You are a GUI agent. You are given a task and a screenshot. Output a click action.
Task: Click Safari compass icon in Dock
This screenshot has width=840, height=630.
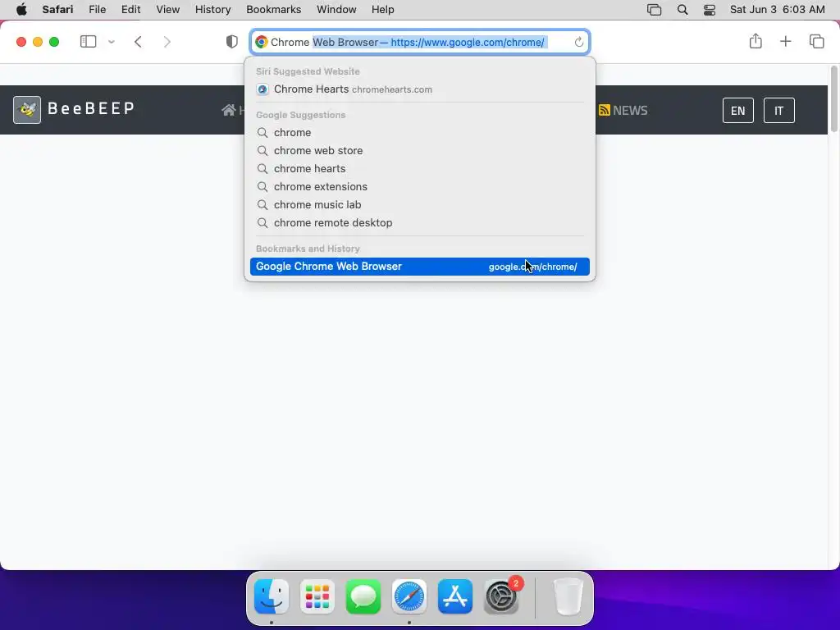coord(409,596)
